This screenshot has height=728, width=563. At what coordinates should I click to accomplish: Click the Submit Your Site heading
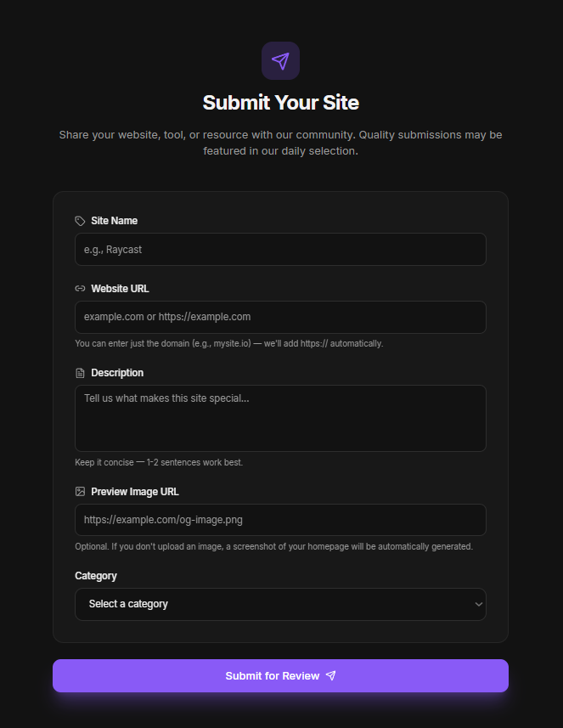click(x=280, y=102)
